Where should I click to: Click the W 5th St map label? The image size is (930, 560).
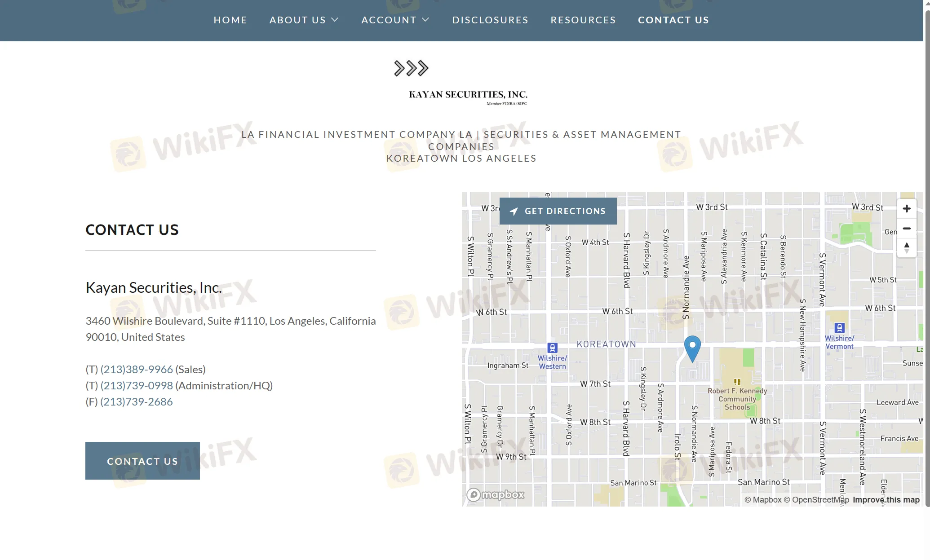(x=883, y=280)
